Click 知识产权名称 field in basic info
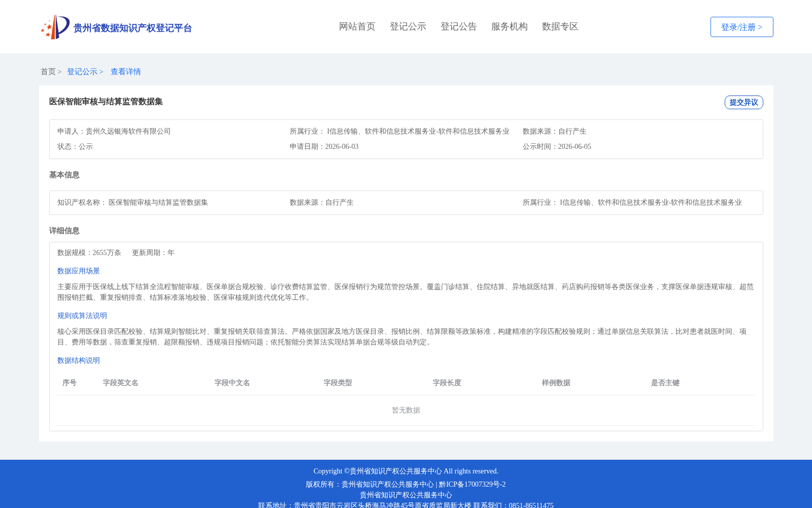The image size is (812, 508). 133,202
